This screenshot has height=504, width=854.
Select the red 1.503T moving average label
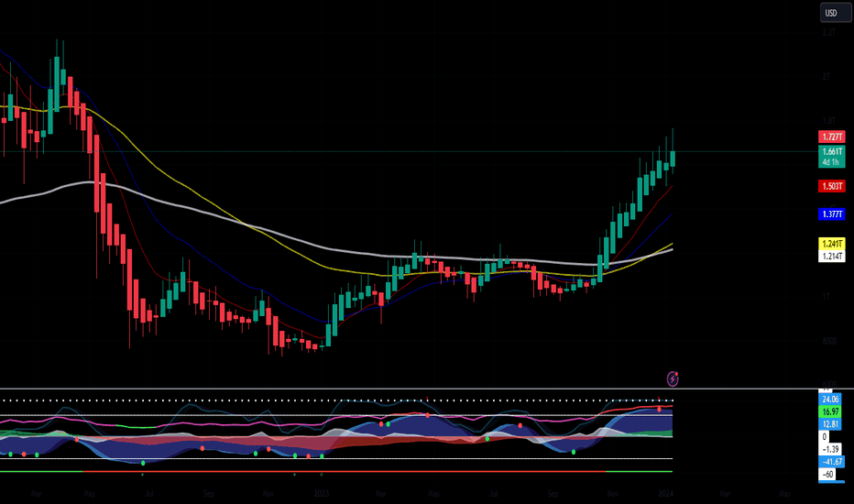pyautogui.click(x=832, y=186)
